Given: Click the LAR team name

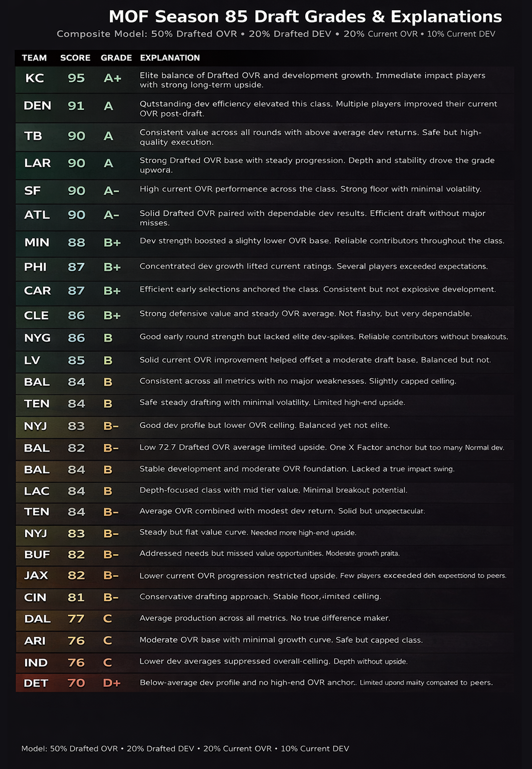Looking at the screenshot, I should (x=37, y=163).
